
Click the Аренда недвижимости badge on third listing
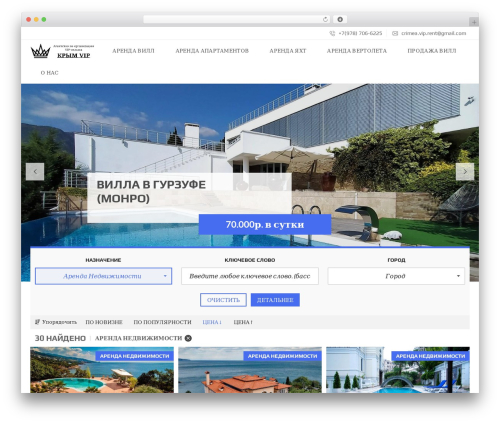[430, 356]
